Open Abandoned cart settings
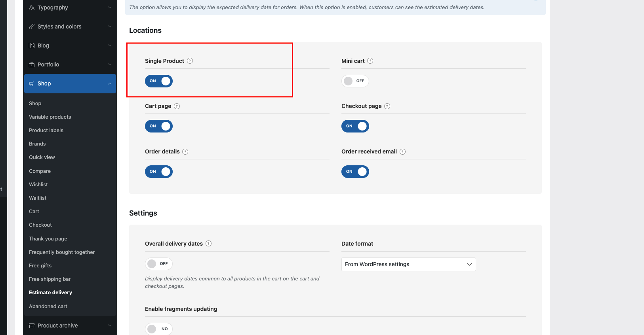 48,306
